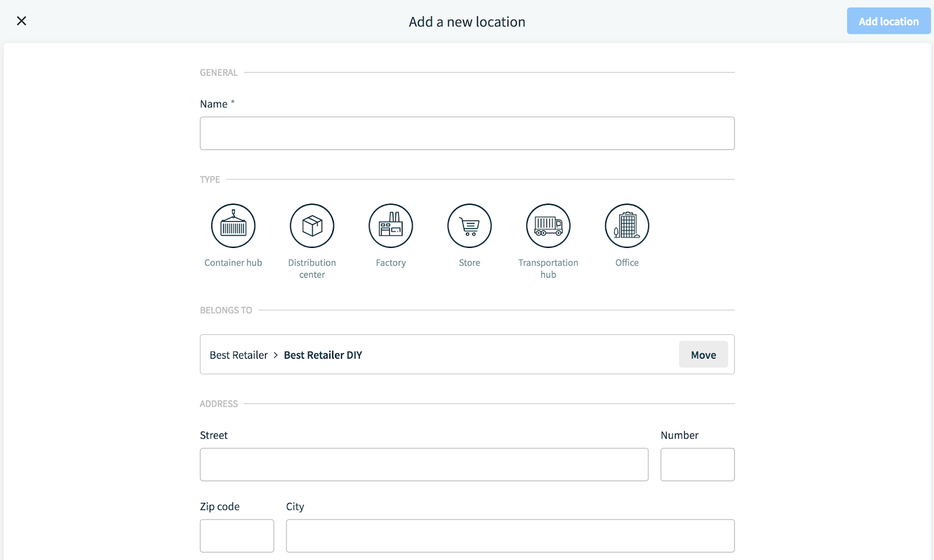Select the Distribution center type icon

[312, 226]
